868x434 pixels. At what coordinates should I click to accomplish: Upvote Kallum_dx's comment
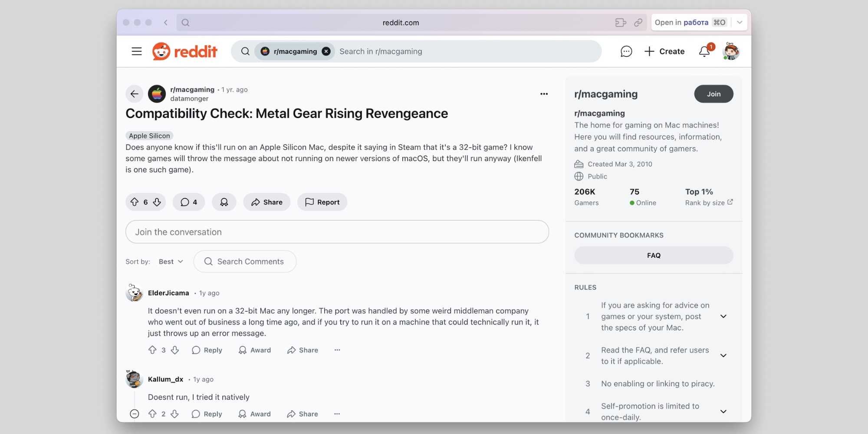(152, 414)
